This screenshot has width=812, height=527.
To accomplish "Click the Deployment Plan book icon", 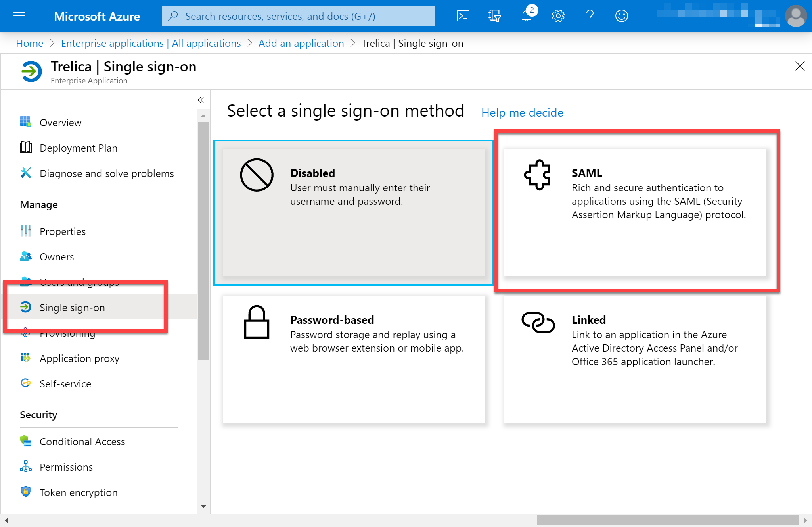I will coord(26,147).
